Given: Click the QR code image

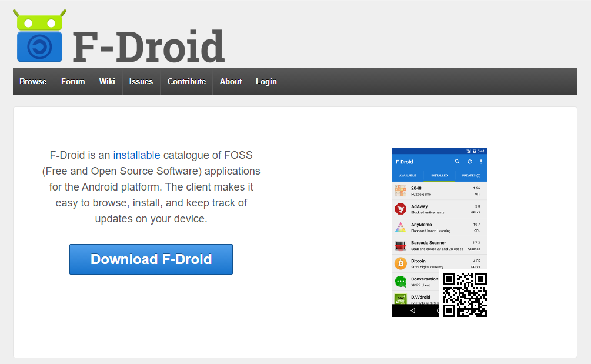Looking at the screenshot, I should 465,295.
